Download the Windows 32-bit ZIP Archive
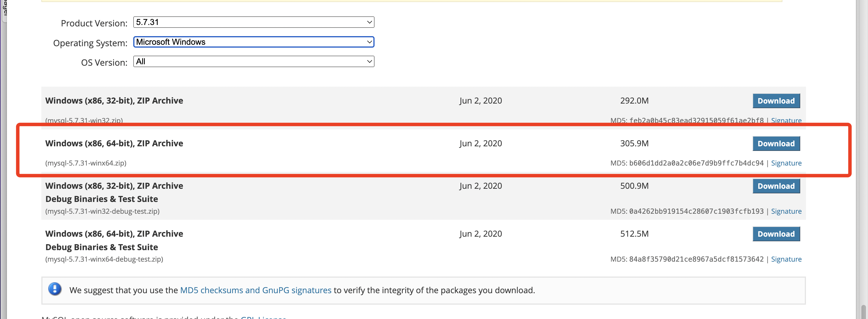The image size is (868, 319). click(x=776, y=101)
